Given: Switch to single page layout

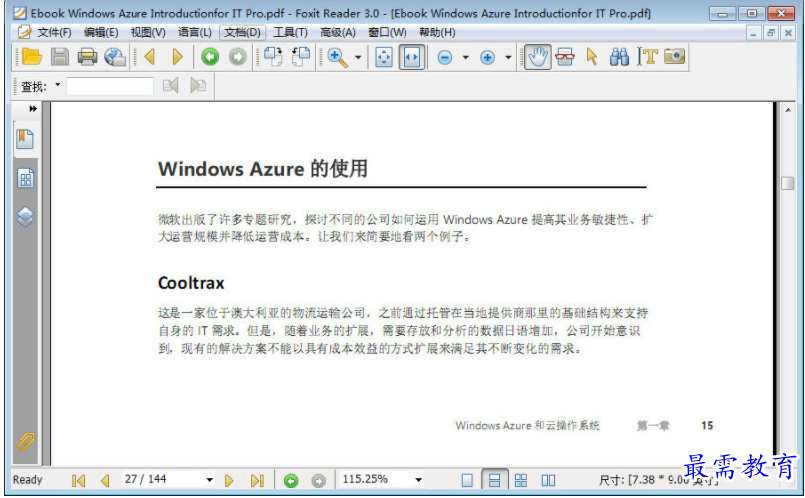Looking at the screenshot, I should tap(467, 481).
